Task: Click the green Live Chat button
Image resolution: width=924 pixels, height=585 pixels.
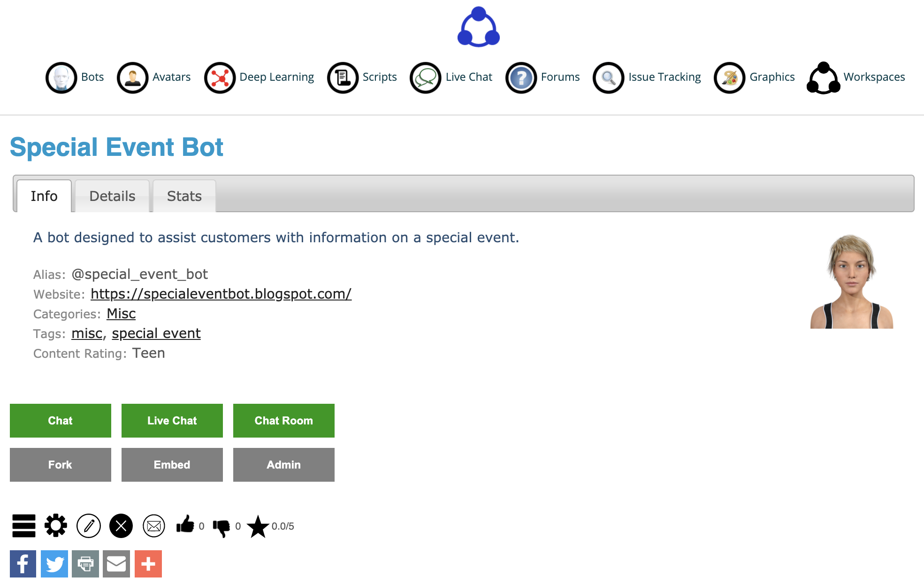Action: [172, 421]
